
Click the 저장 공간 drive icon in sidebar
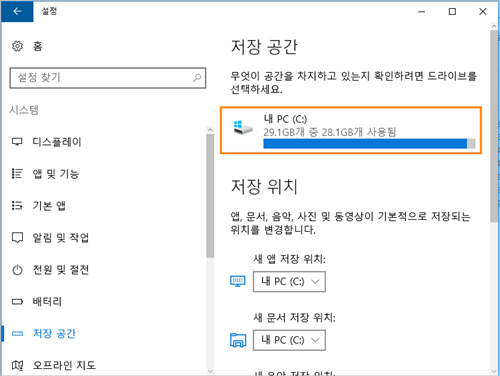(x=17, y=333)
